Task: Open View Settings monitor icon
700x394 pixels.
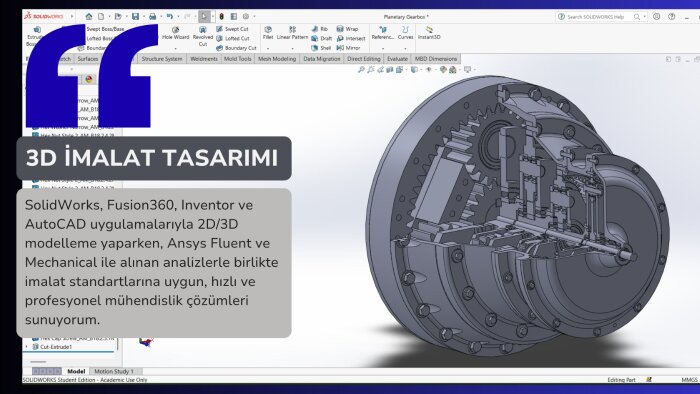Action: click(467, 70)
